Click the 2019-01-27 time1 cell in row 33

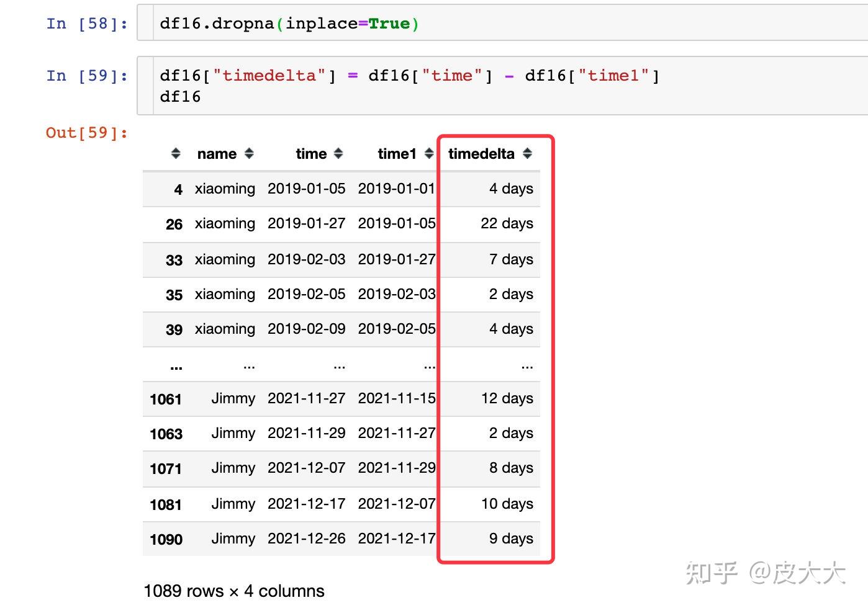(397, 259)
